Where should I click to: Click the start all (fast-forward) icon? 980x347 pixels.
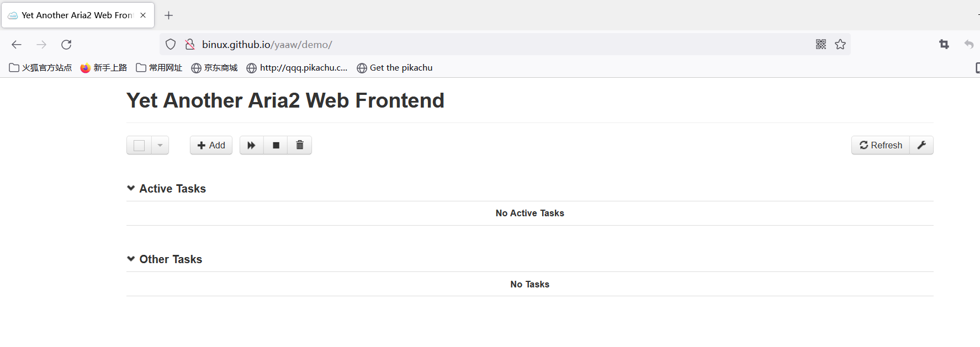click(x=251, y=145)
